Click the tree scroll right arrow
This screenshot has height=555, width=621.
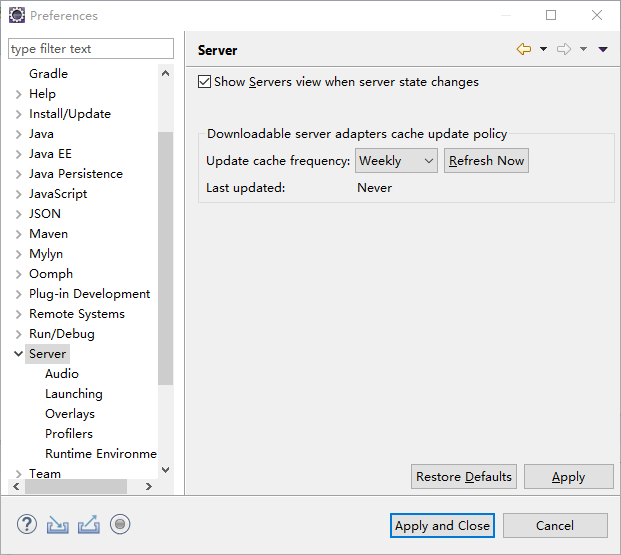point(149,486)
